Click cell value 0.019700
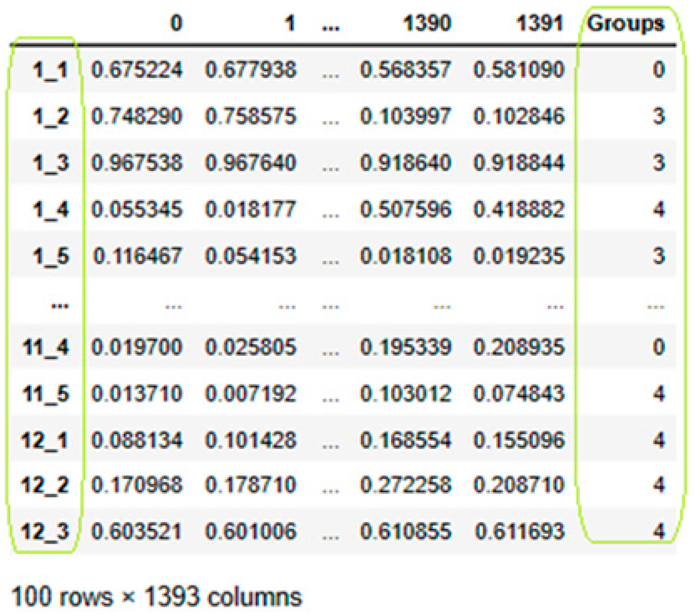 (x=137, y=347)
